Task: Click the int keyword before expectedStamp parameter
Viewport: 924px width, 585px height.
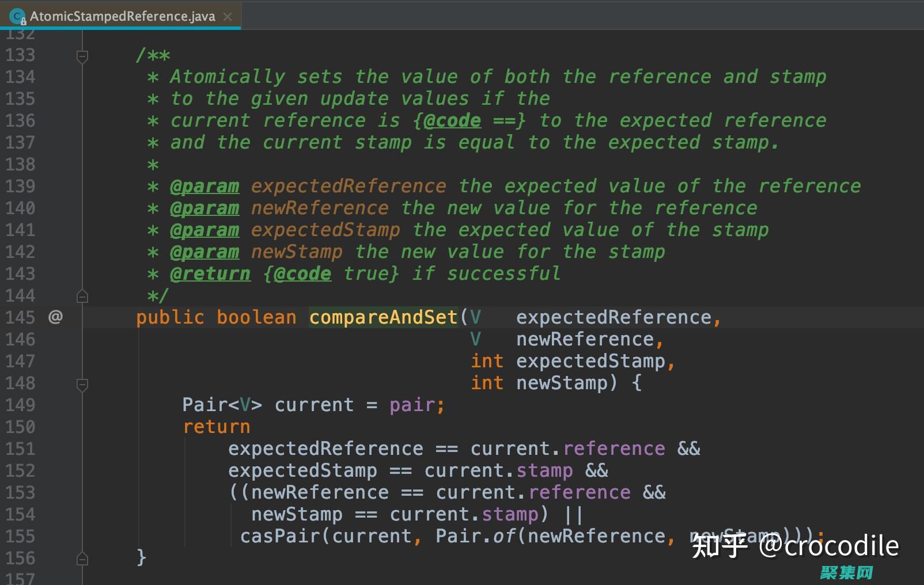Action: [x=487, y=361]
